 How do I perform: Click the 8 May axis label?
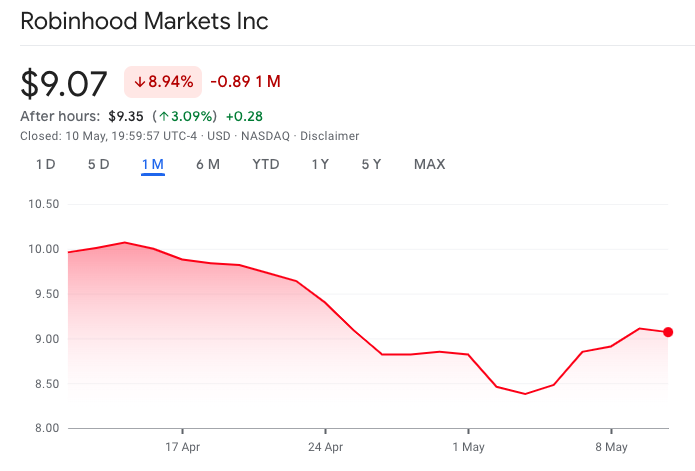click(x=610, y=446)
